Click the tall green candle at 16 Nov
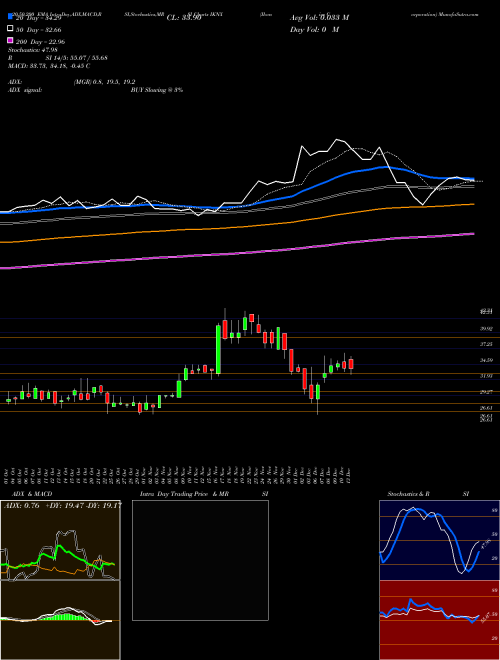This screenshot has width=500, height=660. pos(218,349)
